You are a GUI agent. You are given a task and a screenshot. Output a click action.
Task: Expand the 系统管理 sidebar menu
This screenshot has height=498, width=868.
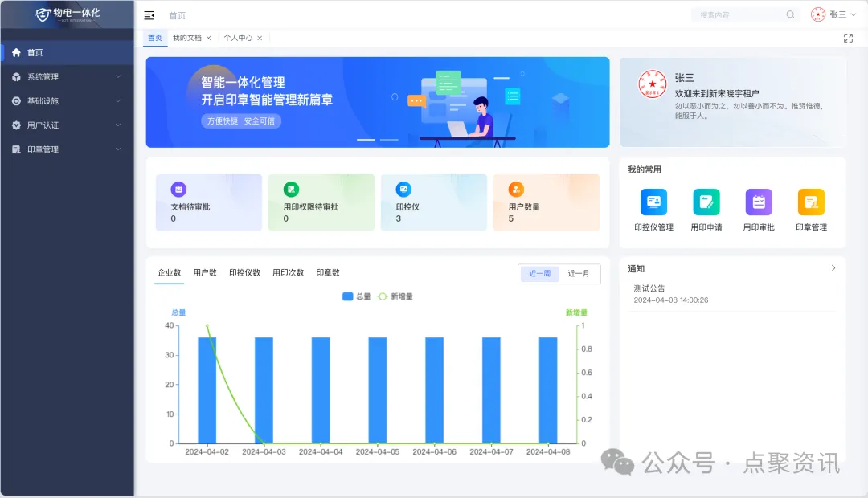pos(68,77)
